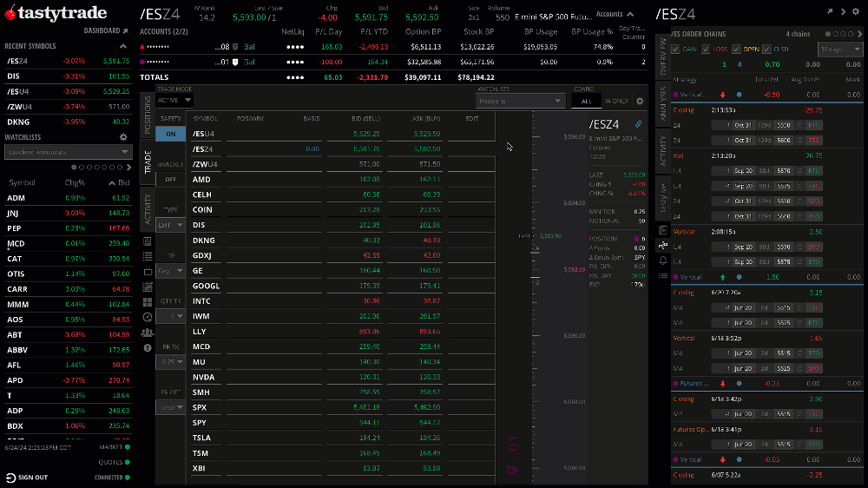Open the TIF Day dropdown
This screenshot has height=488, width=868.
tap(170, 271)
